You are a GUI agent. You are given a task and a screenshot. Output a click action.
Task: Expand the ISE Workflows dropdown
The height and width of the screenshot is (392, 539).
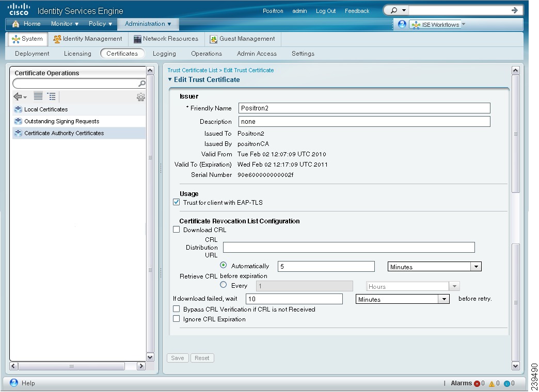(x=463, y=24)
